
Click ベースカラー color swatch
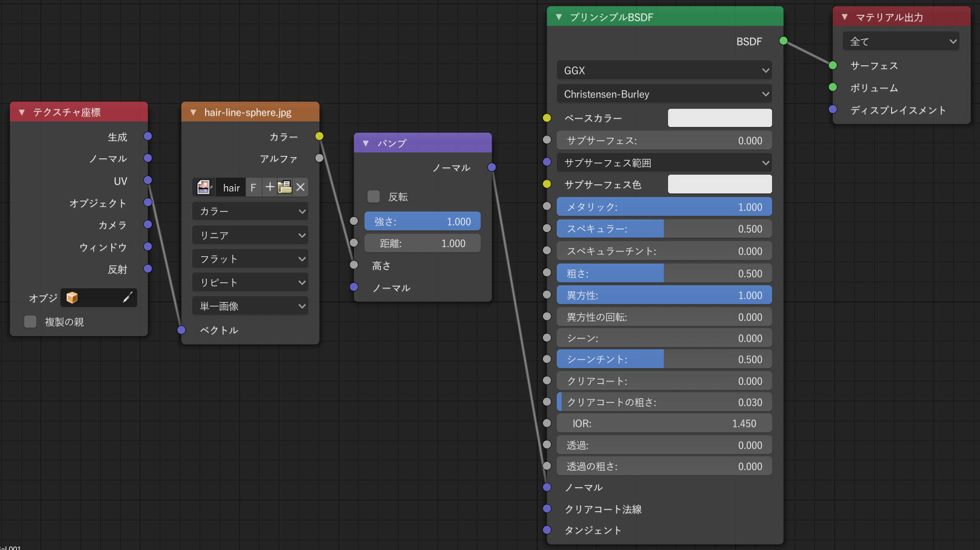point(719,118)
